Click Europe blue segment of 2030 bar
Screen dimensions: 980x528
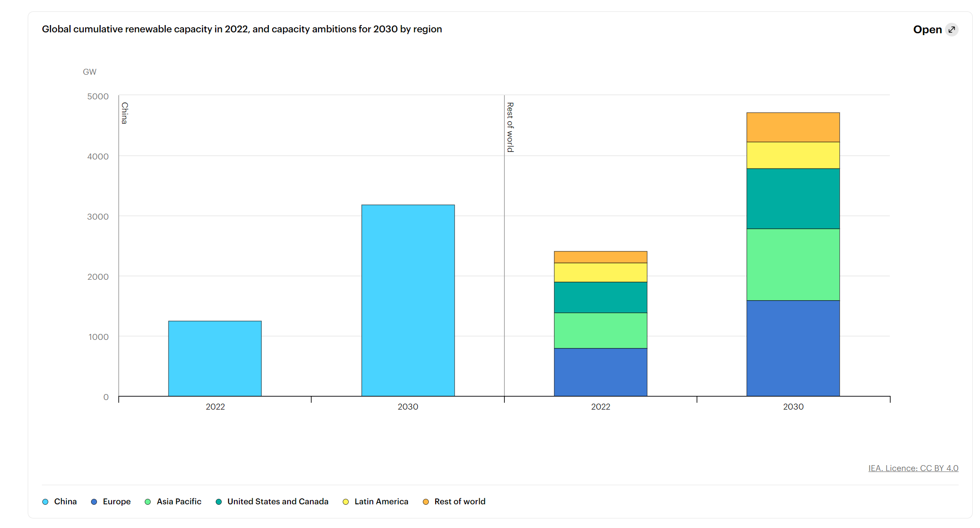click(793, 348)
